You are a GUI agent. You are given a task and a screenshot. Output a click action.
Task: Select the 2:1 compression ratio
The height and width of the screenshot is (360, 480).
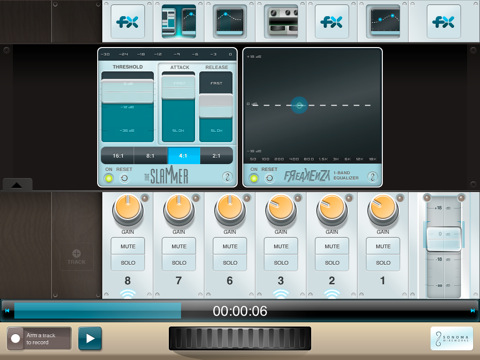[x=216, y=156]
